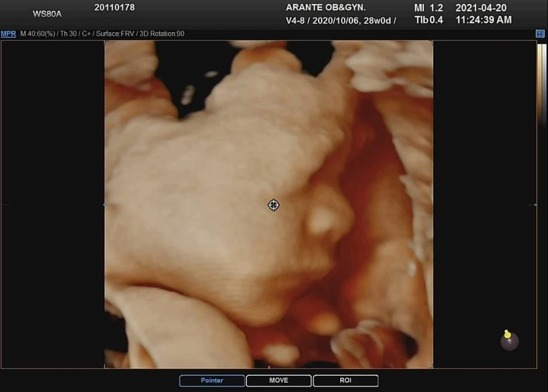The width and height of the screenshot is (548, 392).
Task: Click the crosshair pointer on the 3D image
Action: pos(273,205)
